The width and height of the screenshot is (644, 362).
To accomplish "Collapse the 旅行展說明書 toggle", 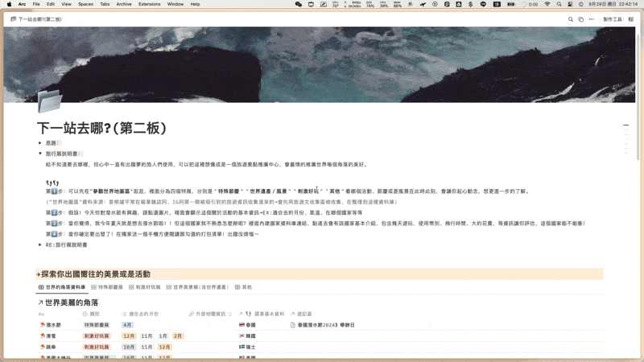I will point(39,154).
